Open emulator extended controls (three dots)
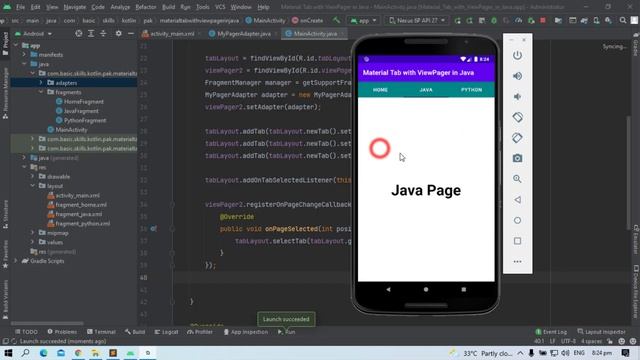The width and height of the screenshot is (640, 360). click(x=517, y=262)
